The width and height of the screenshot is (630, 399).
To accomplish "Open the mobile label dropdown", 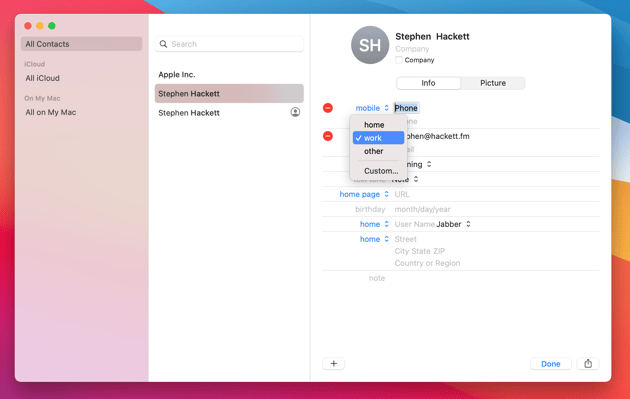I will point(372,108).
